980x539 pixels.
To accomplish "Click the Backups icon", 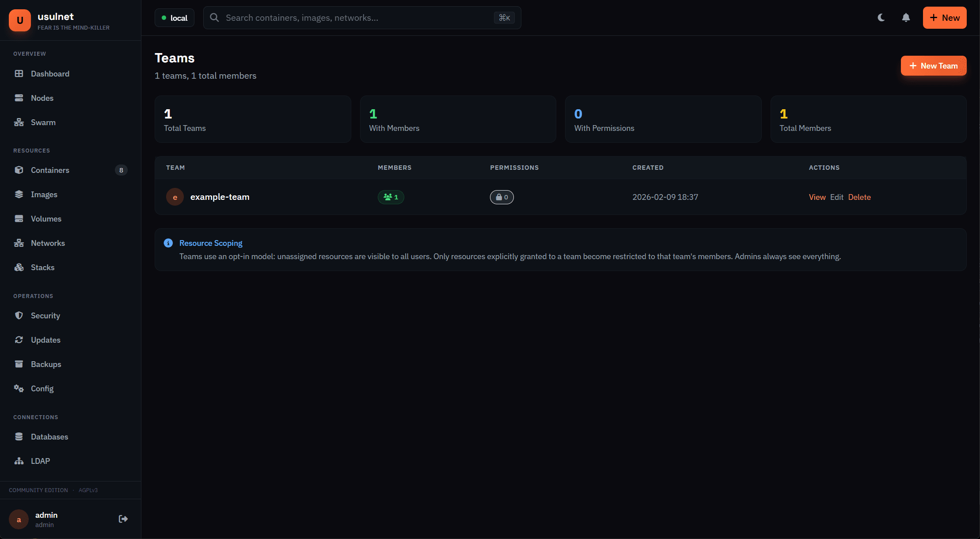I will (x=19, y=364).
